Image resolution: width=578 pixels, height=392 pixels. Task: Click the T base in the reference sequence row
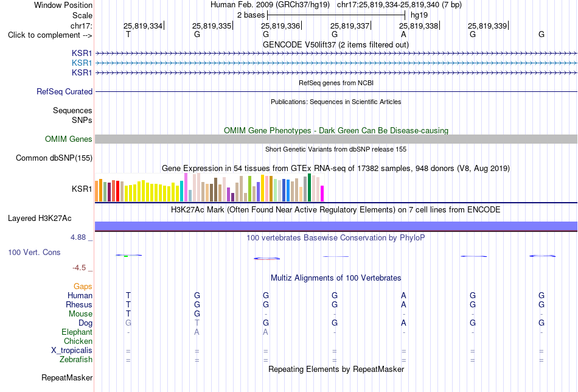128,35
